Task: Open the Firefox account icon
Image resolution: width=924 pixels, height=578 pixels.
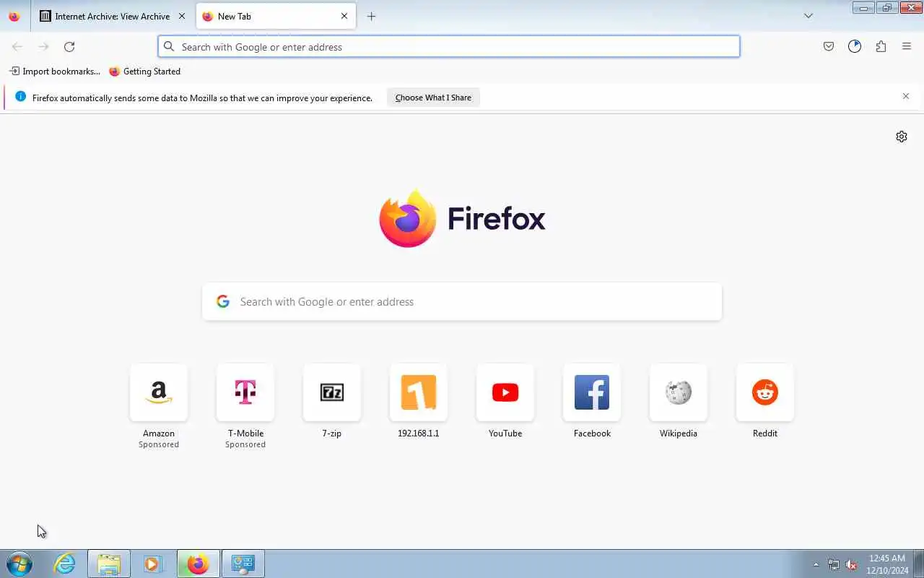Action: tap(855, 47)
